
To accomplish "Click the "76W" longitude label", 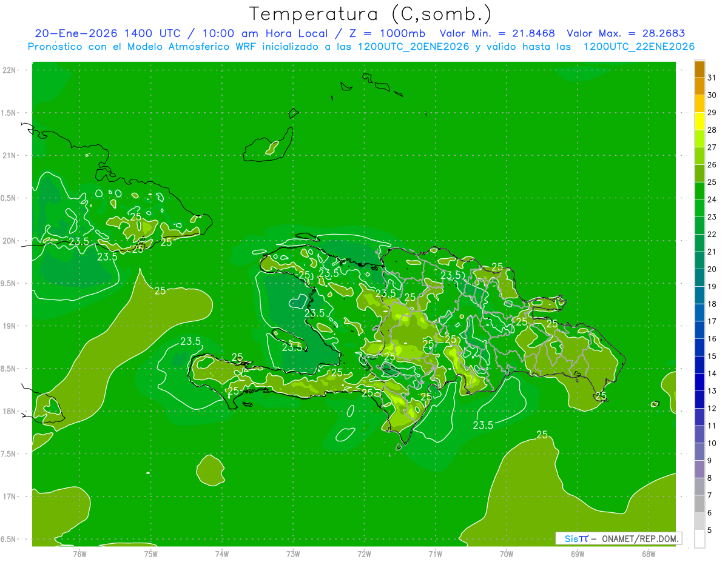I will (x=80, y=554).
